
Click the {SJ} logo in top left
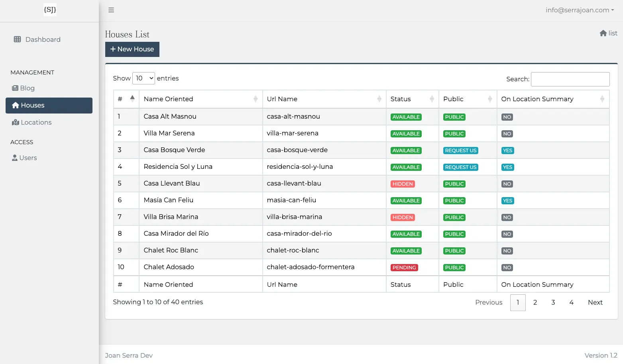(x=49, y=10)
